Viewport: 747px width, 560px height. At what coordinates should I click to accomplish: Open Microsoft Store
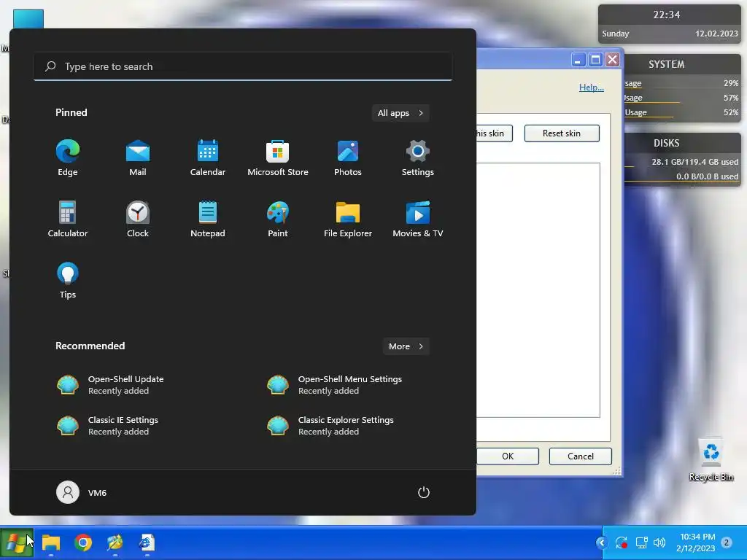(278, 157)
